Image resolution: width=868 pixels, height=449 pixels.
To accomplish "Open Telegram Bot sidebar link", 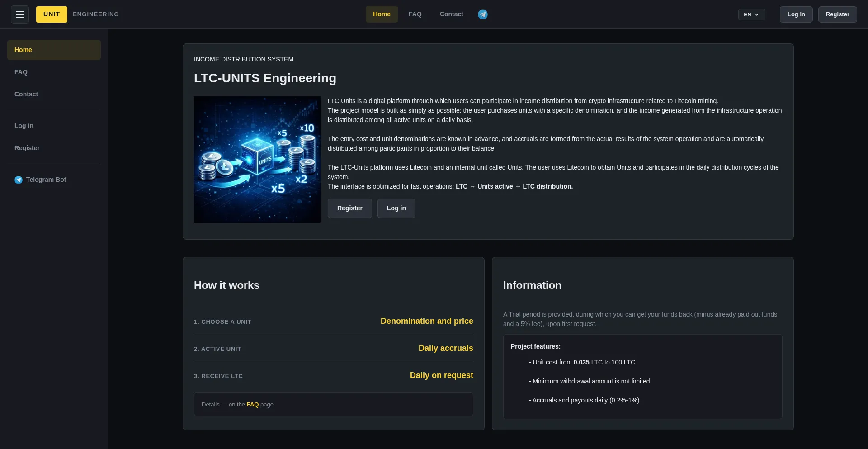I will [54, 180].
